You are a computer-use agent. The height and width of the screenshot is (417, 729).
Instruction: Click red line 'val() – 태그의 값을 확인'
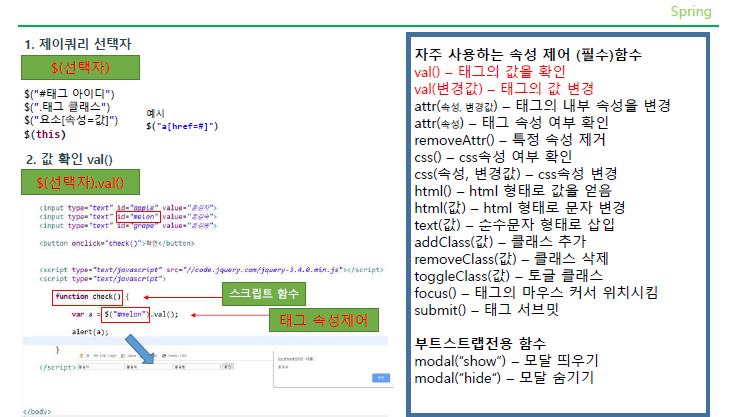490,72
